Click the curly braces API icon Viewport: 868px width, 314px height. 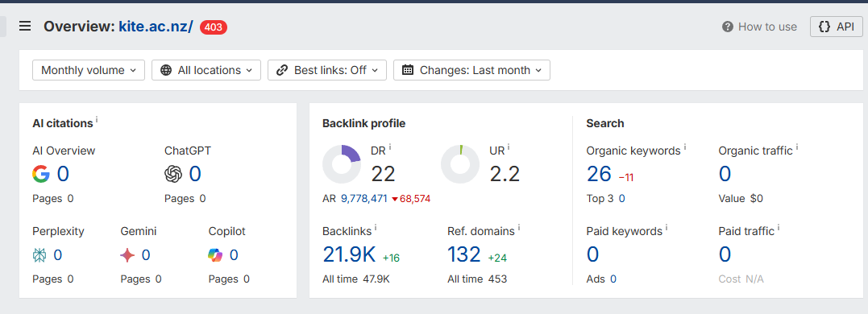coord(824,27)
